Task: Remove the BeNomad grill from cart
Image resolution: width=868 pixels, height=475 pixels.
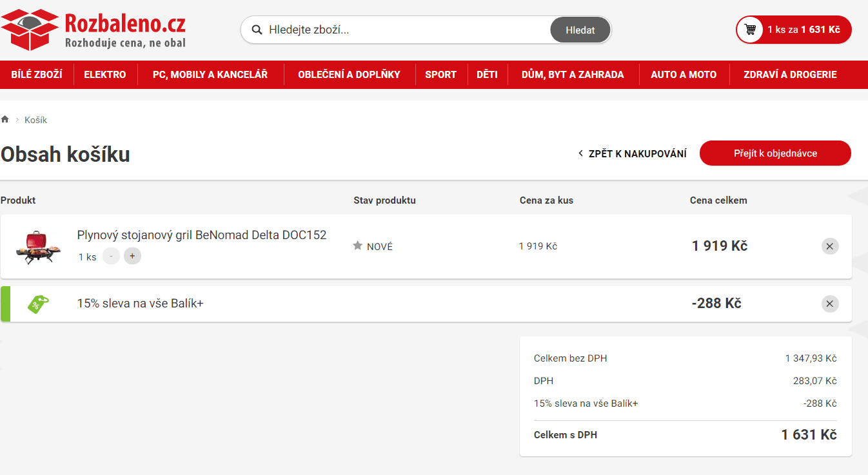Action: tap(830, 246)
